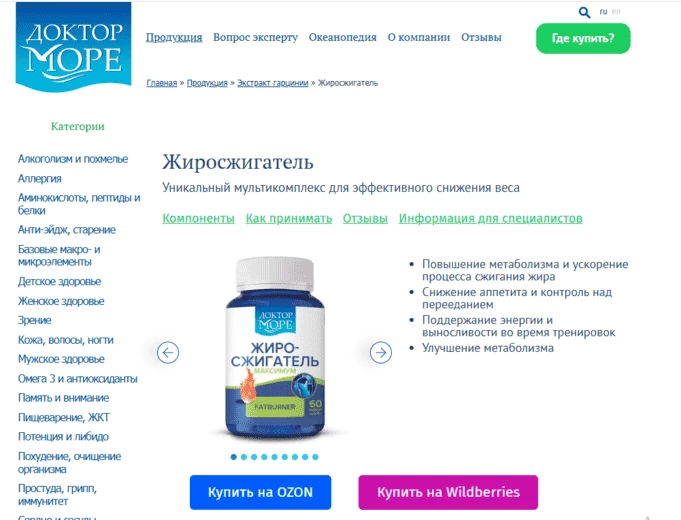Image resolution: width=681 pixels, height=520 pixels.
Task: Show next product image with right arrow
Action: pyautogui.click(x=380, y=352)
